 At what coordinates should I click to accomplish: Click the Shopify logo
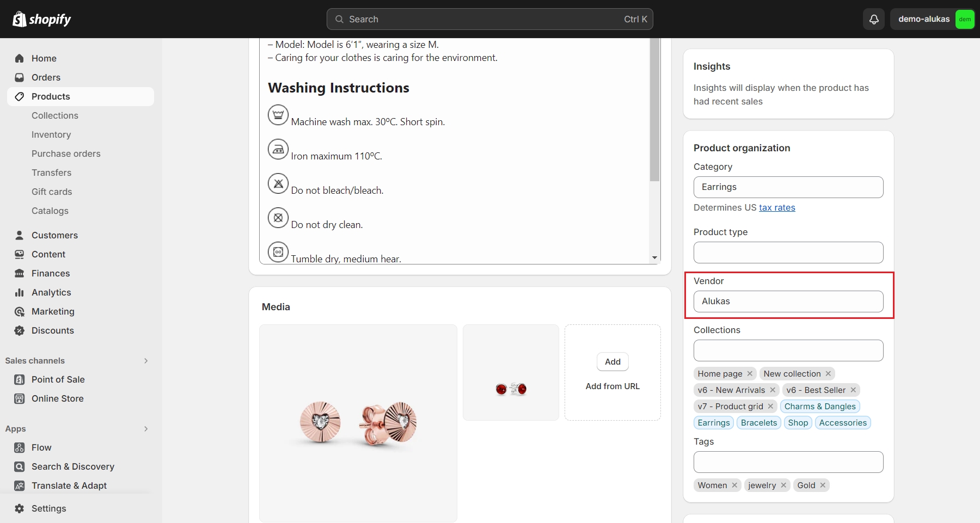point(42,19)
